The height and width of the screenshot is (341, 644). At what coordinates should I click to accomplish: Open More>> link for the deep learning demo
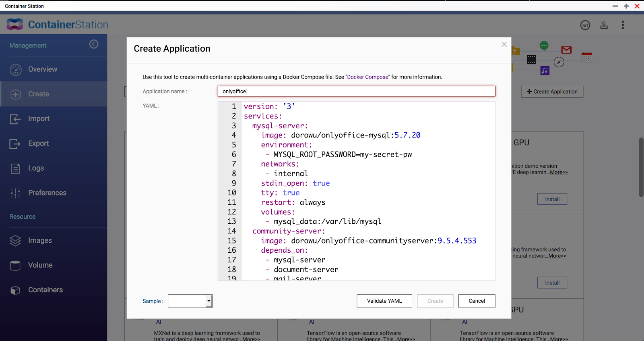point(559,173)
